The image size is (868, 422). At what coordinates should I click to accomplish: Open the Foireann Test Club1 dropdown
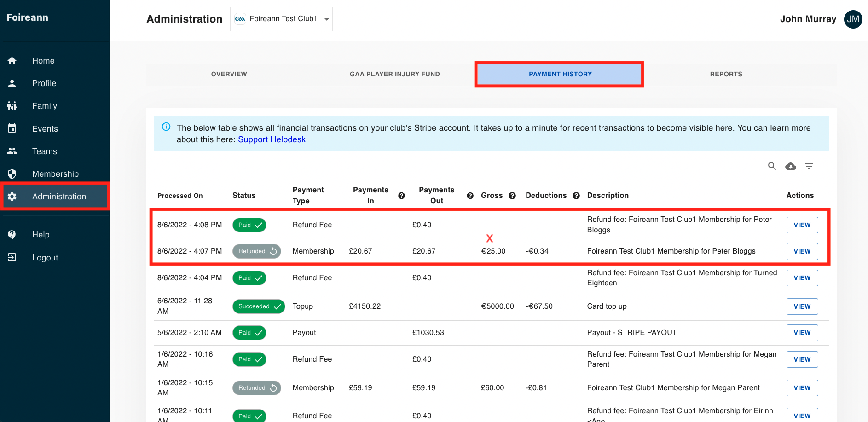pyautogui.click(x=281, y=19)
